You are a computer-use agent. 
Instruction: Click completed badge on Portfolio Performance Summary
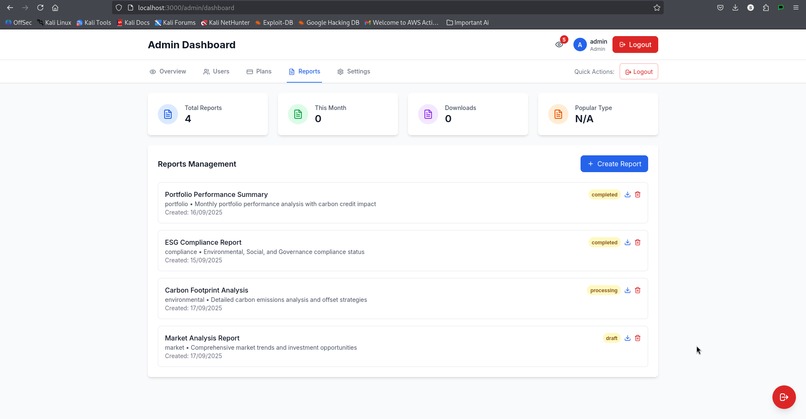pos(604,195)
